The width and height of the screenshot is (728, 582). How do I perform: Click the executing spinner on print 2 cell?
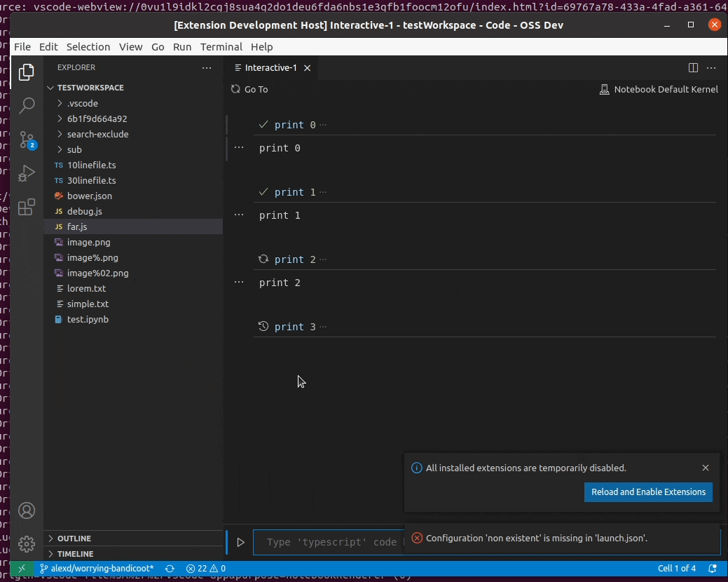[263, 259]
